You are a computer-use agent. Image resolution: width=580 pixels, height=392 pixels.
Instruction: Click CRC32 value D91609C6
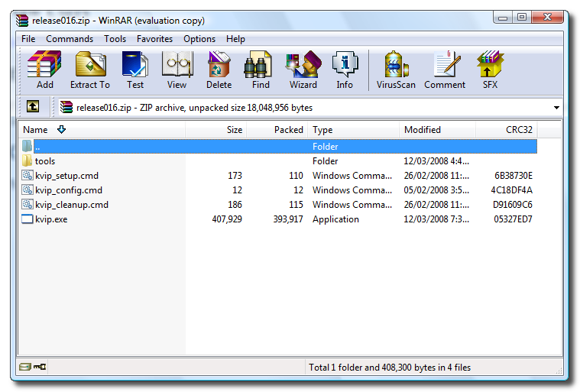[x=512, y=205]
